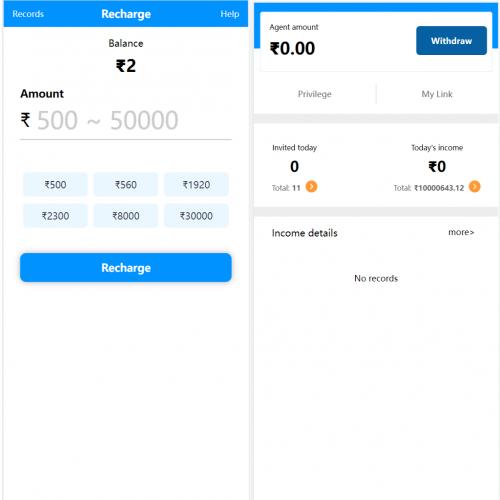Click the big blue Recharge button
The height and width of the screenshot is (500, 500).
(x=126, y=267)
